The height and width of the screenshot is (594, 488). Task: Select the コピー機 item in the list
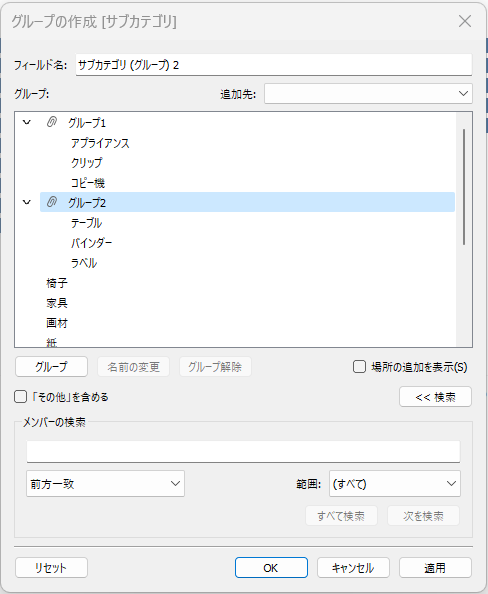(88, 183)
